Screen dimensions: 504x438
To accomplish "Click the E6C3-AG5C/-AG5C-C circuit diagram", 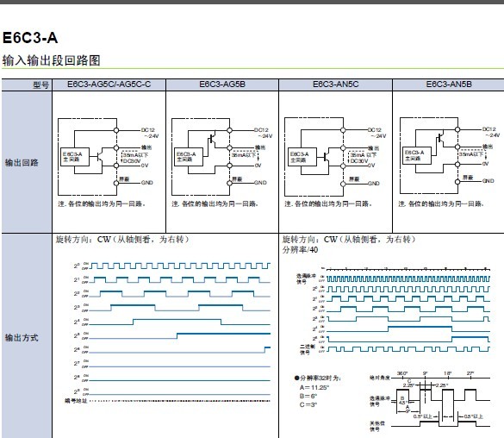I will [x=108, y=157].
